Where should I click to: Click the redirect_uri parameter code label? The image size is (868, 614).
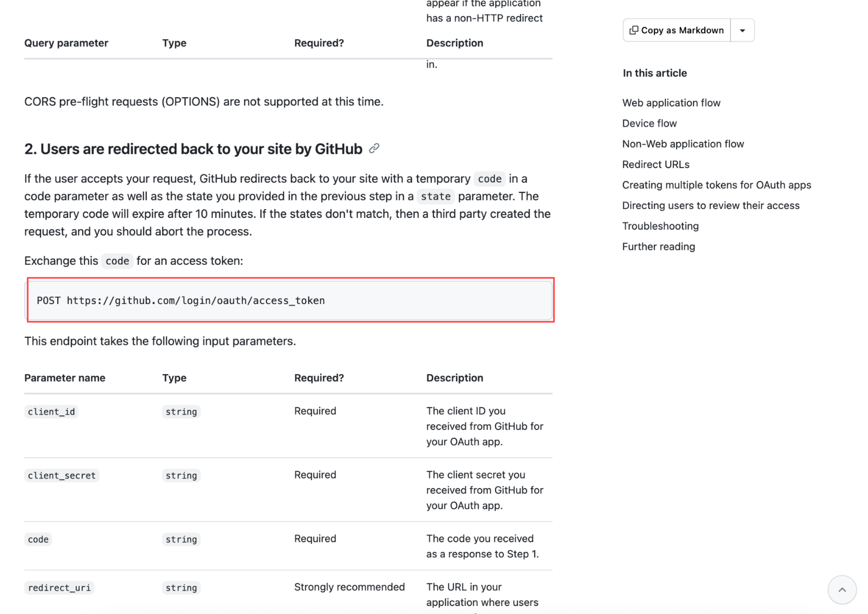coord(59,588)
